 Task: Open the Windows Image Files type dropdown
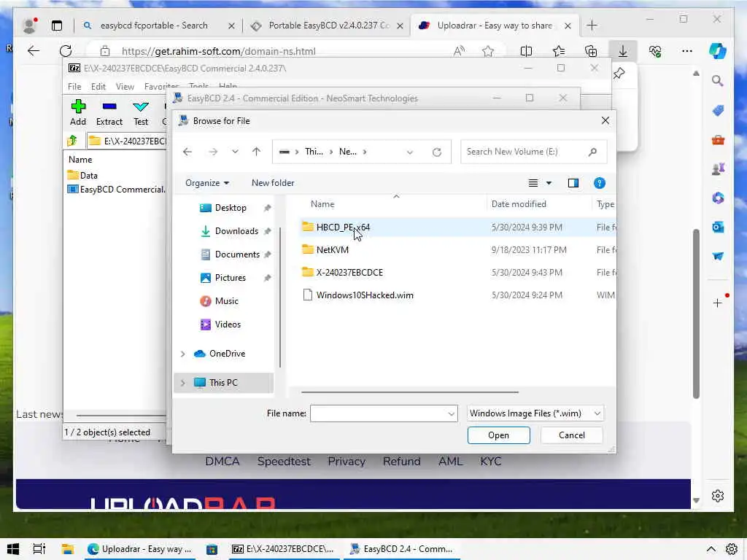click(x=597, y=413)
